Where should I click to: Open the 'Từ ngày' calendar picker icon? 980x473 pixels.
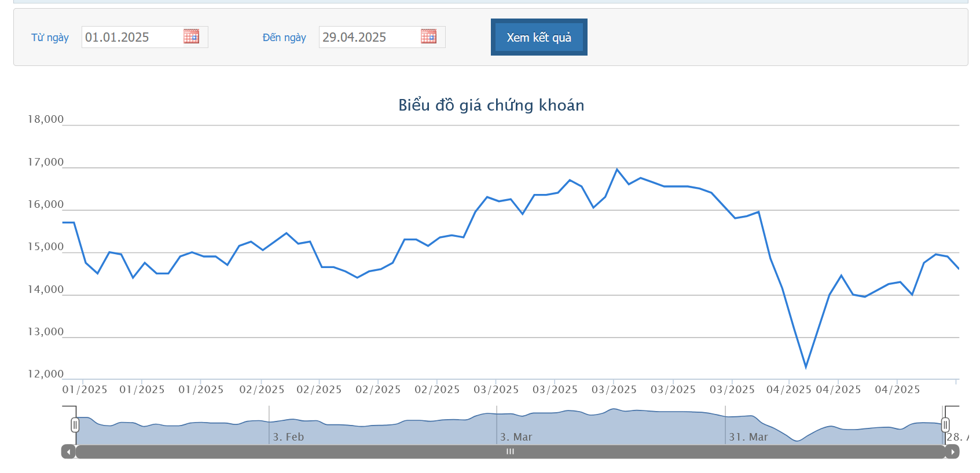tap(191, 36)
